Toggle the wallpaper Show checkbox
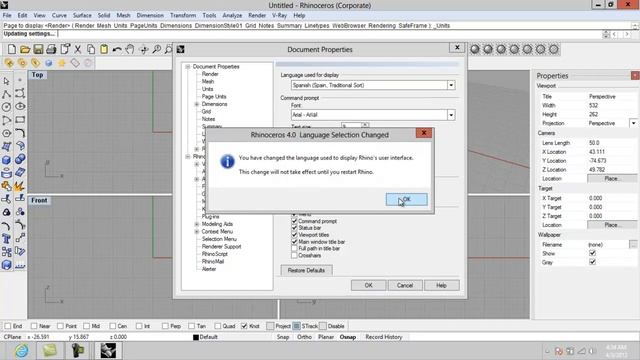640x360 pixels. click(593, 253)
